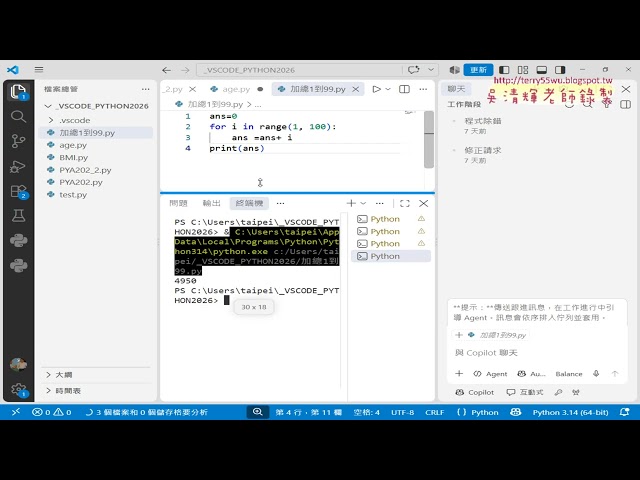Open the Run and Debug view

tap(18, 167)
